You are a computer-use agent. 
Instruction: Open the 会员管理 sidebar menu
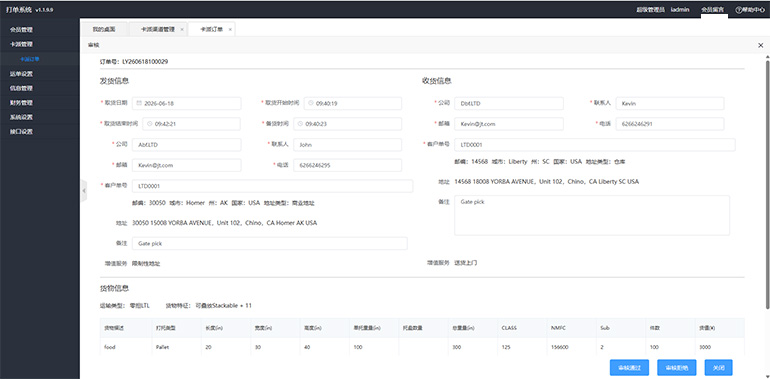click(x=40, y=29)
